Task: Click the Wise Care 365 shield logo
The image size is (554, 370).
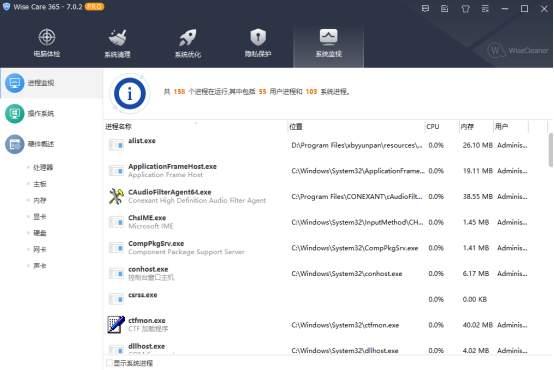Action: (6, 7)
